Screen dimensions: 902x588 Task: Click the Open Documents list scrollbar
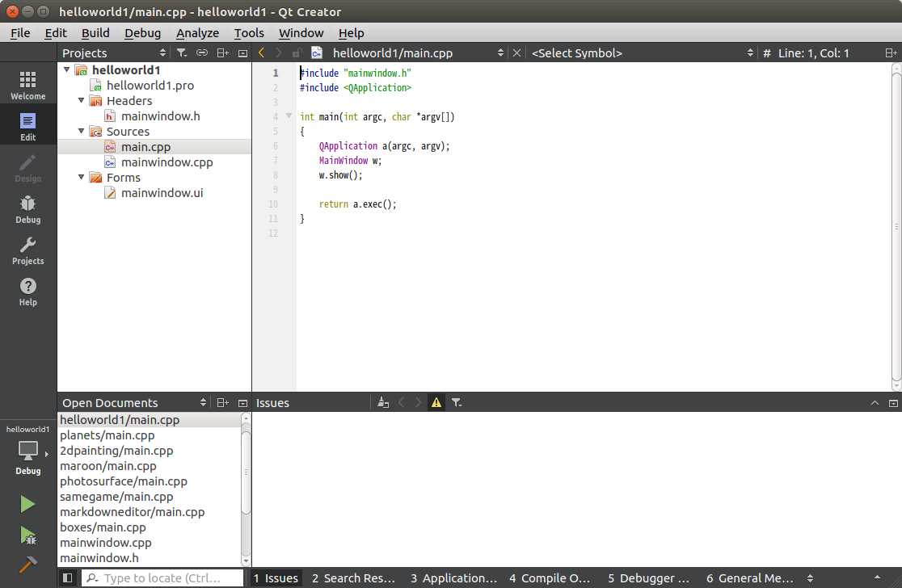(246, 472)
